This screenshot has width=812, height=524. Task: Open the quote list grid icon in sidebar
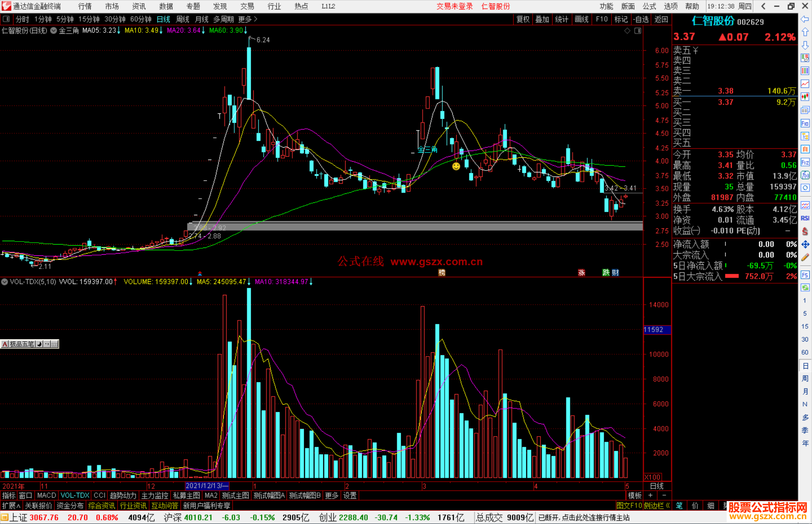pos(805,71)
